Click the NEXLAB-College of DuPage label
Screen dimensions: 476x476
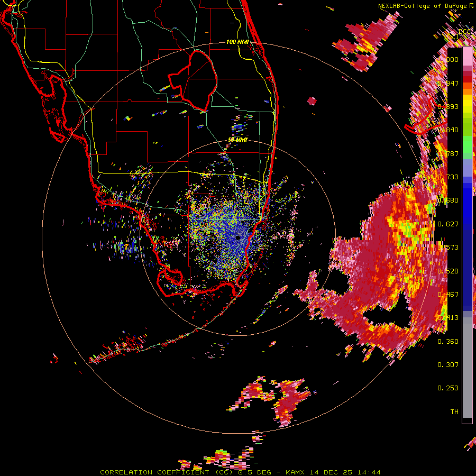coord(422,6)
